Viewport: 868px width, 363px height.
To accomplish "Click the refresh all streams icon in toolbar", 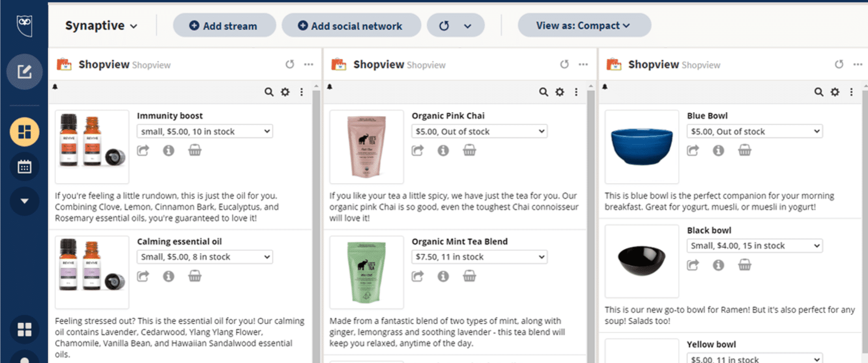I will (x=444, y=26).
